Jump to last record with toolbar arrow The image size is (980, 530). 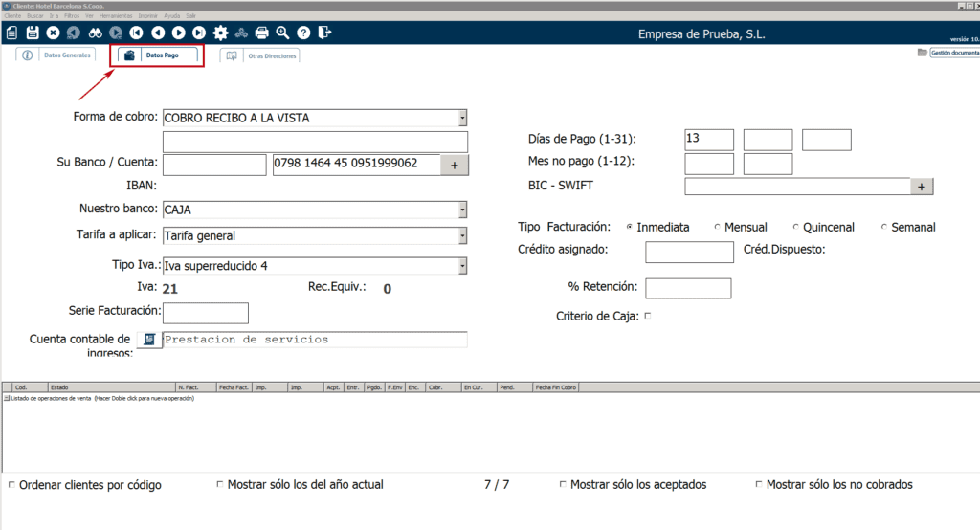[x=199, y=33]
